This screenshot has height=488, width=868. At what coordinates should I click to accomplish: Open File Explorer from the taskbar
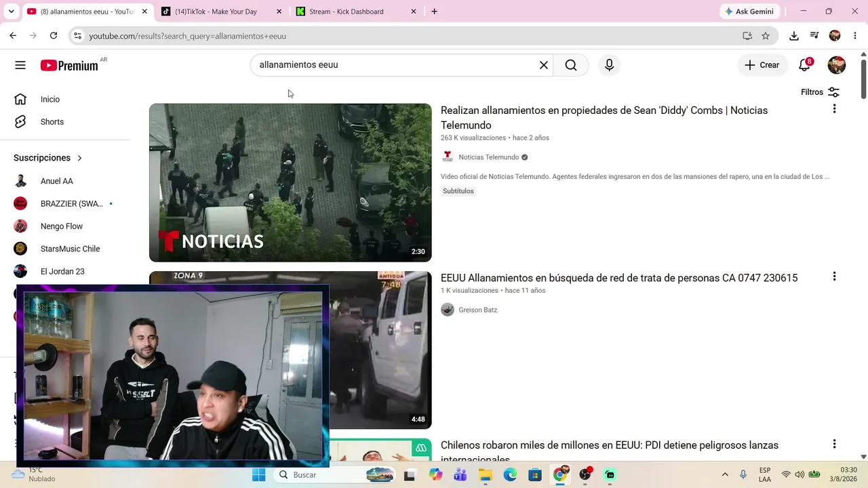(486, 475)
